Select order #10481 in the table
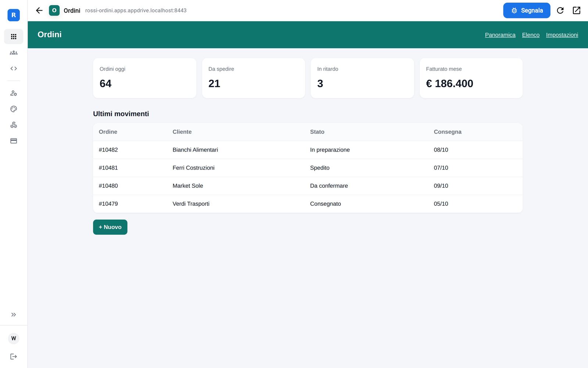The image size is (588, 368). 108,168
